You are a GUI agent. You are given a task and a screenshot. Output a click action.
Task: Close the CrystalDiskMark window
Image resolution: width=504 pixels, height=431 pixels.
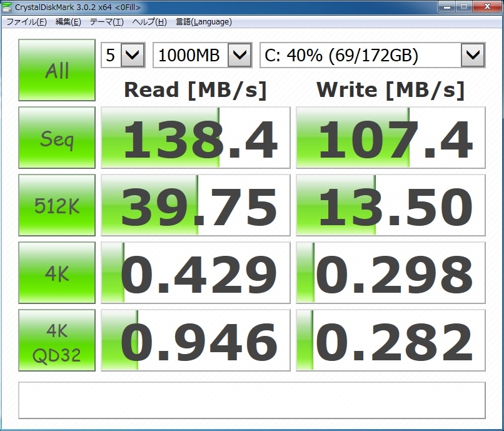click(487, 6)
